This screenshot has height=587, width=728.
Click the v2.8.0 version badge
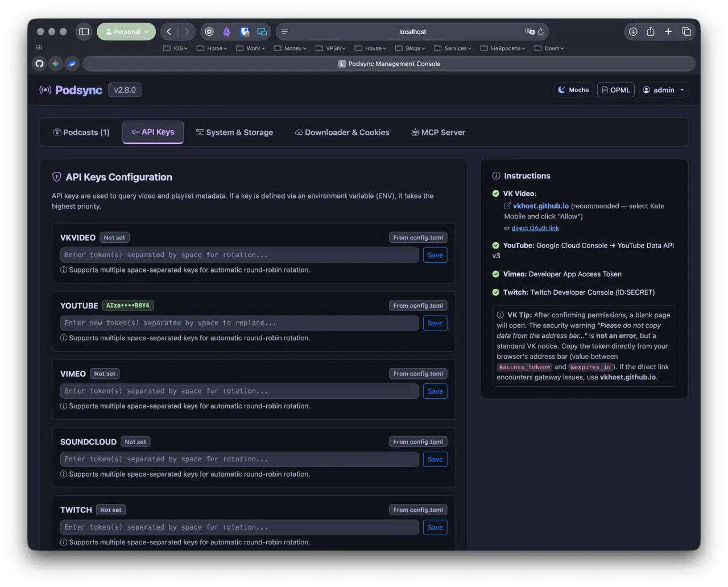(x=125, y=90)
